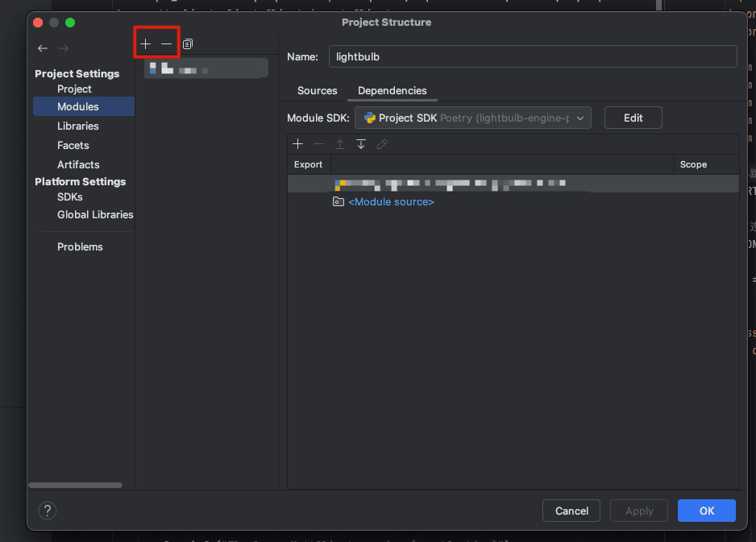Select the Dependencies tab
756x542 pixels.
393,91
